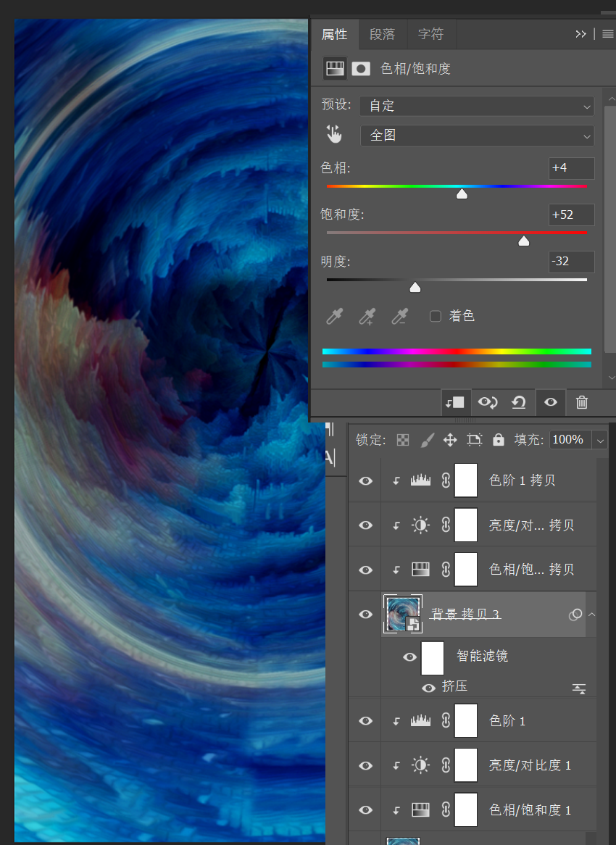
Task: Select the 亮度/对... 拷贝 layer name
Action: 531,525
